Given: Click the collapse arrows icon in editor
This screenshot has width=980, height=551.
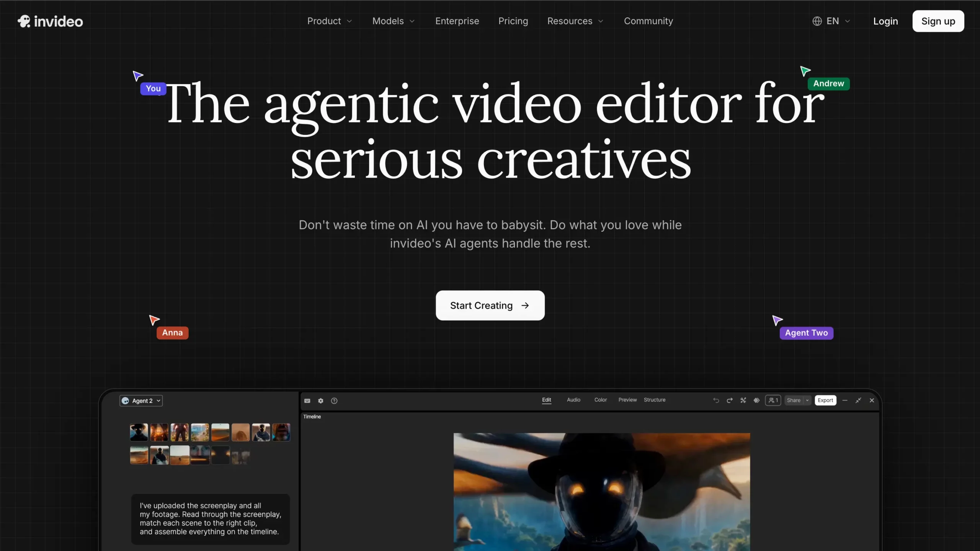Looking at the screenshot, I should tap(858, 400).
